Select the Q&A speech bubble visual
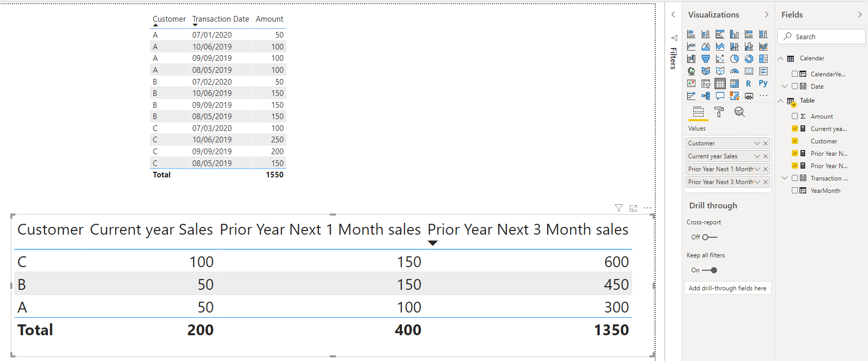The width and height of the screenshot is (868, 361). click(720, 96)
